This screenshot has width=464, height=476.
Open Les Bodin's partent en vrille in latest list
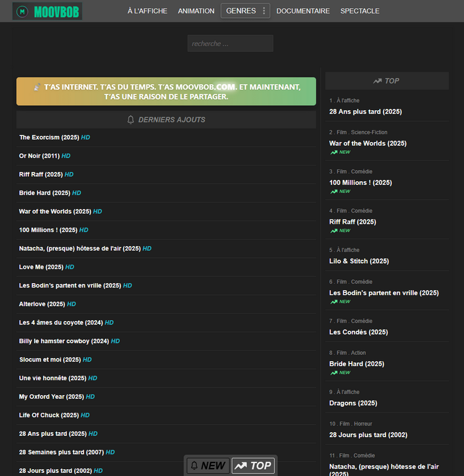tap(70, 286)
